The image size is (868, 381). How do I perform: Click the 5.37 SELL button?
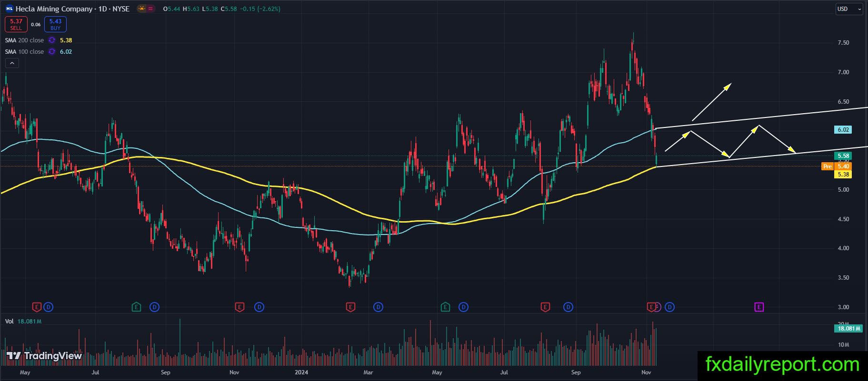click(x=16, y=24)
